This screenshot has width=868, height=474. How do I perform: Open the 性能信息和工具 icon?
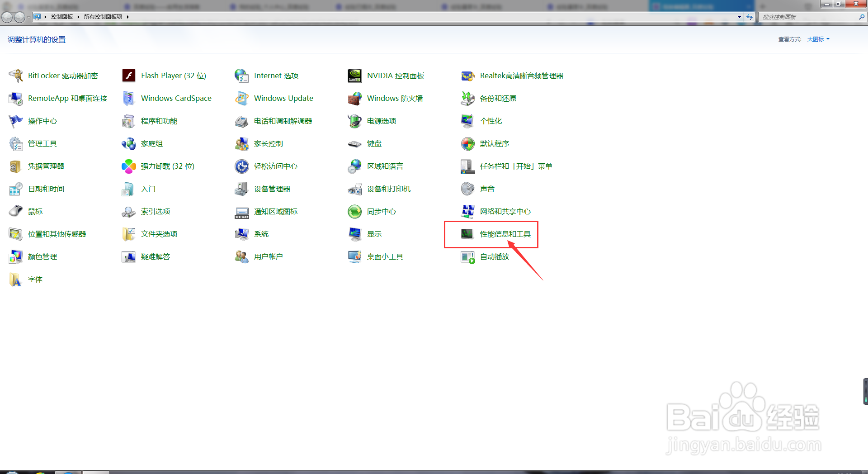click(x=468, y=234)
